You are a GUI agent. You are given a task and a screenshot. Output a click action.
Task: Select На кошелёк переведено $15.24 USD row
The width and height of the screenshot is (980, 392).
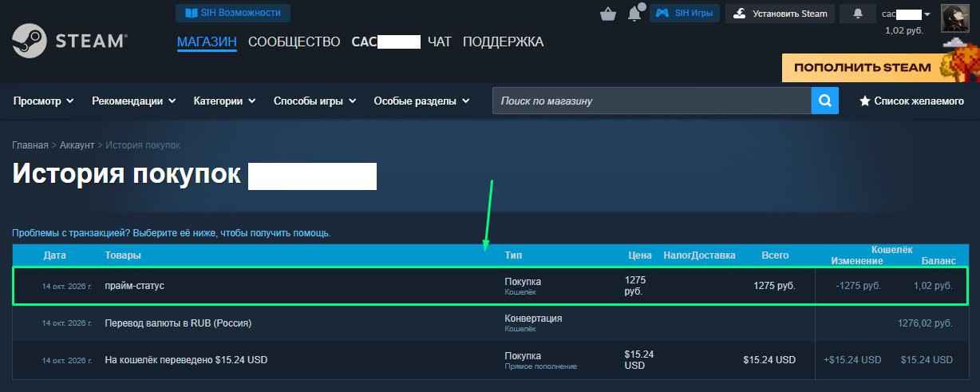pyautogui.click(x=490, y=360)
